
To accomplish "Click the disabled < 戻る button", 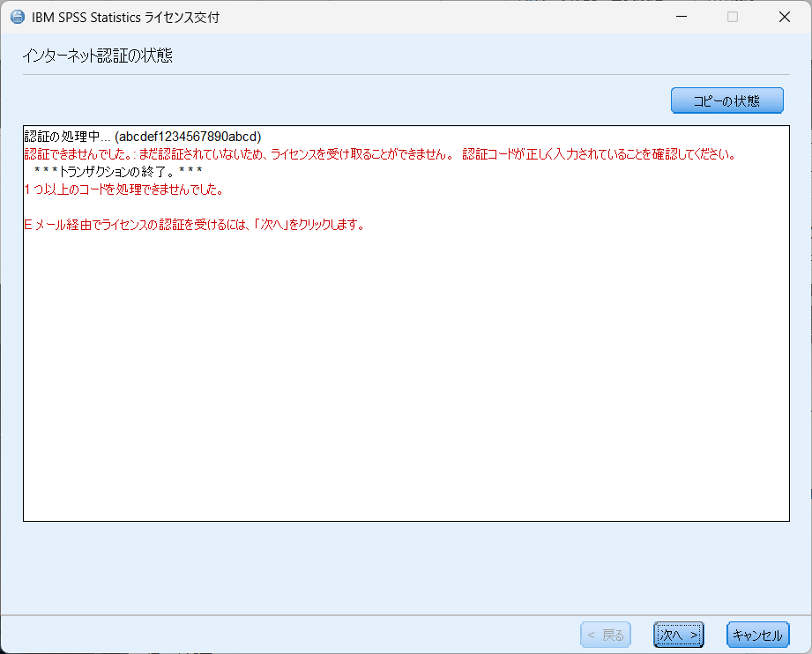I will pos(606,635).
